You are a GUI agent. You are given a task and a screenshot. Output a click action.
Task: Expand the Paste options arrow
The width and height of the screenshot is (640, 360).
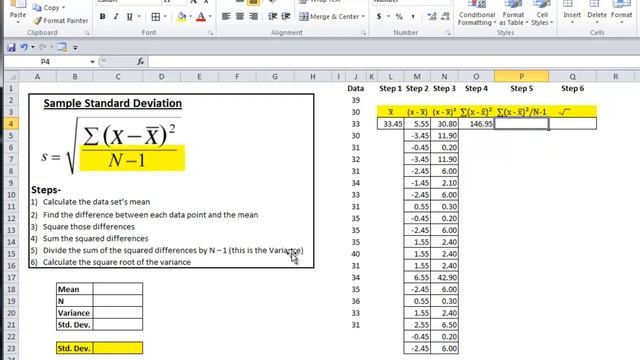18,22
